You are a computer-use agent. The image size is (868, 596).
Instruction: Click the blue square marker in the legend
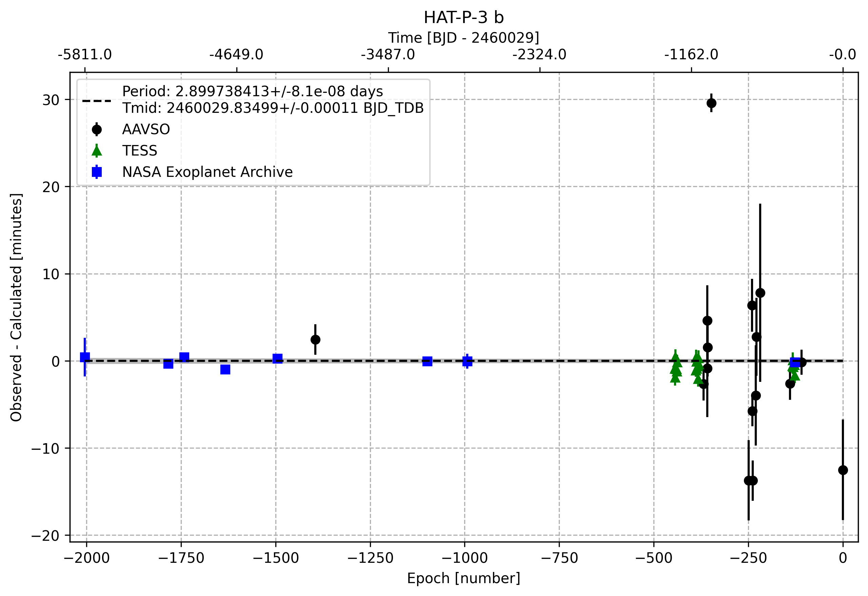click(97, 172)
